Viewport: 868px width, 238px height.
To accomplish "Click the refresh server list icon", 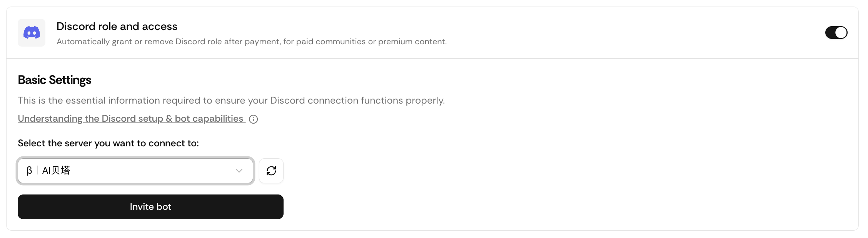I will 271,171.
